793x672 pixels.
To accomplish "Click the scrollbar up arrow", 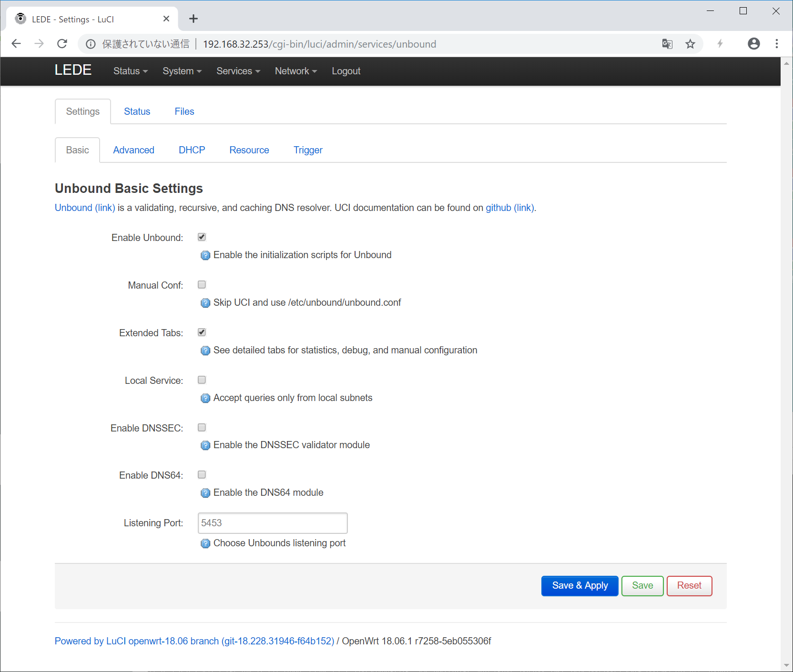I will point(786,63).
